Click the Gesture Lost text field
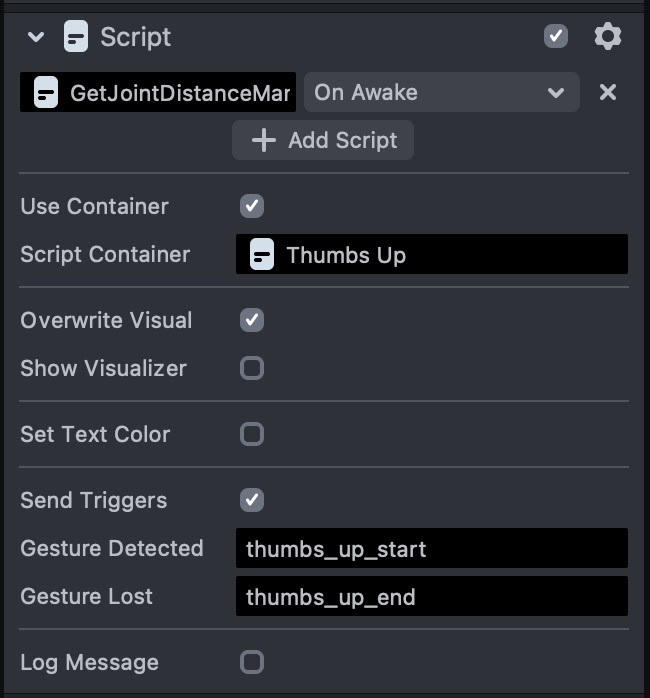The width and height of the screenshot is (650, 698). coord(431,597)
